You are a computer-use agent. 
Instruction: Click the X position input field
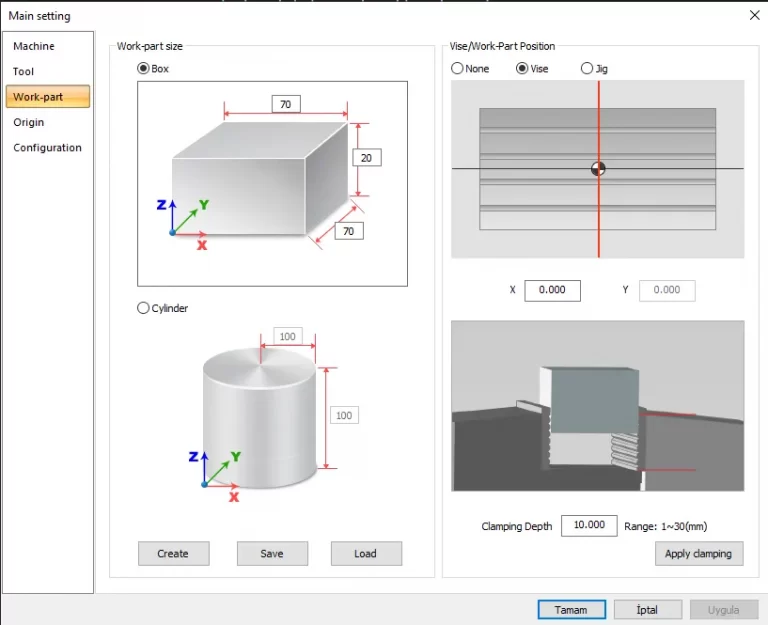click(552, 290)
